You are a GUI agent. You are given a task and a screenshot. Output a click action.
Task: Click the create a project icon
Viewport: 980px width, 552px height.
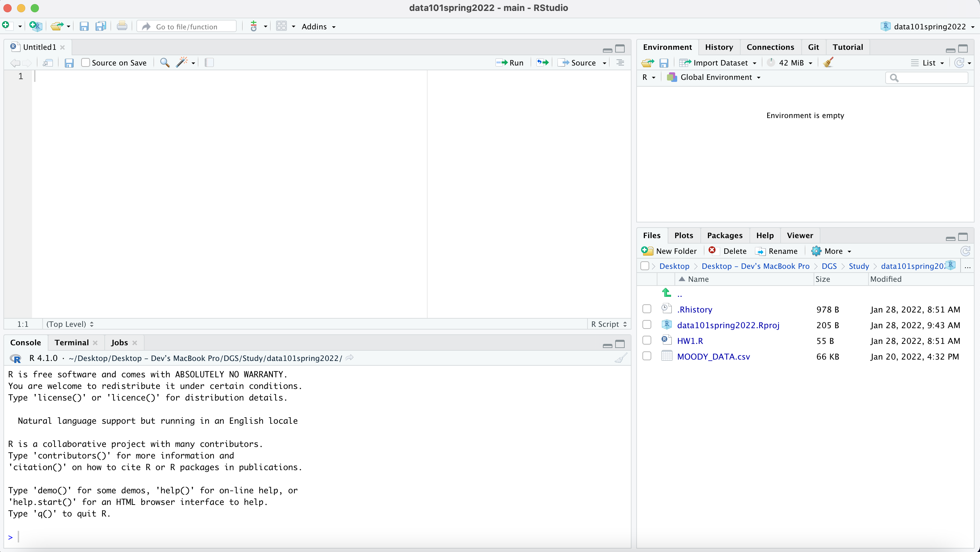click(35, 26)
